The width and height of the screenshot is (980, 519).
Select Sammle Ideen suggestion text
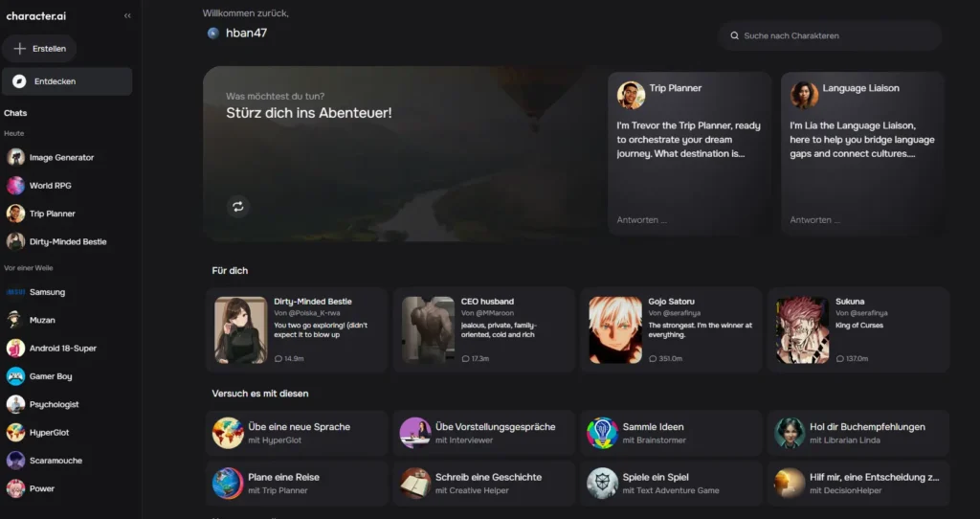coord(653,427)
